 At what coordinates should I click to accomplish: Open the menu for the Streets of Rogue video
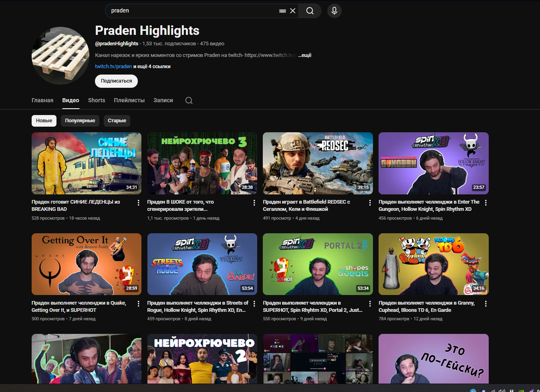click(x=254, y=304)
